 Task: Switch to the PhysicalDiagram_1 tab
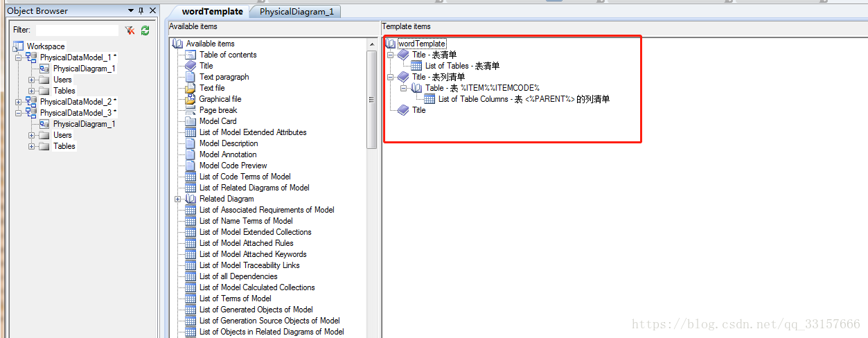coord(296,12)
